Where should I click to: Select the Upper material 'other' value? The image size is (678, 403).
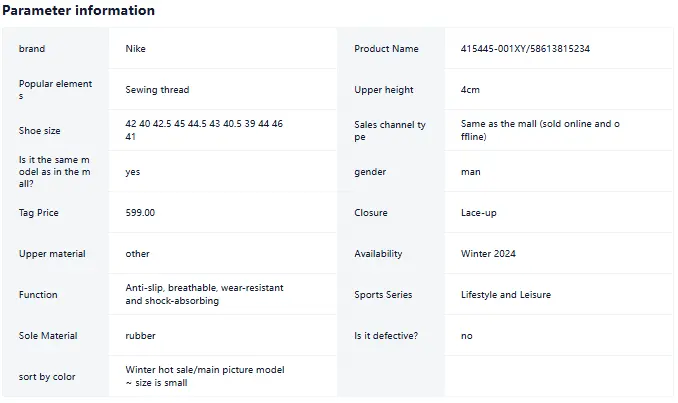[138, 253]
